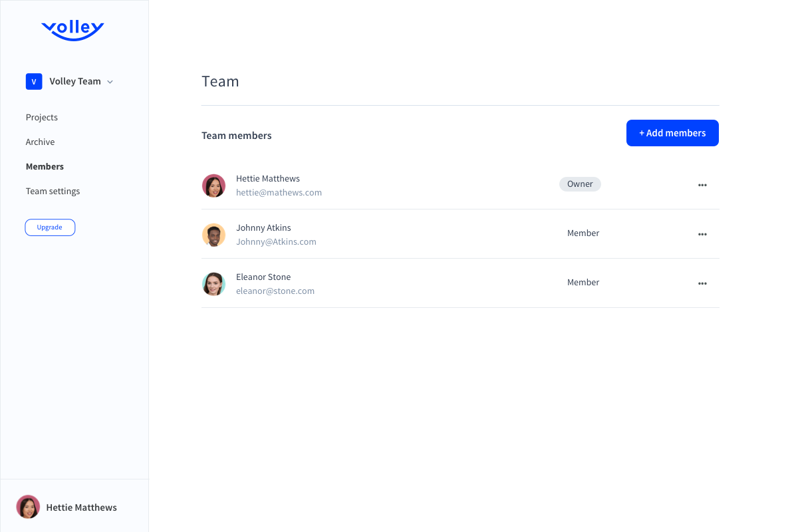
Task: Click the blue V team badge icon
Action: pyautogui.click(x=34, y=82)
